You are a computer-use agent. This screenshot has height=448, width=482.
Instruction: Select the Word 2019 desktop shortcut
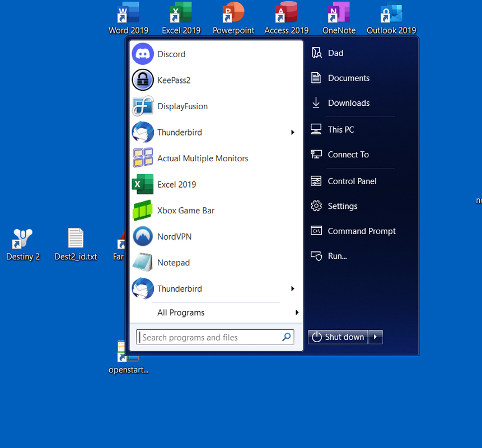coord(129,18)
